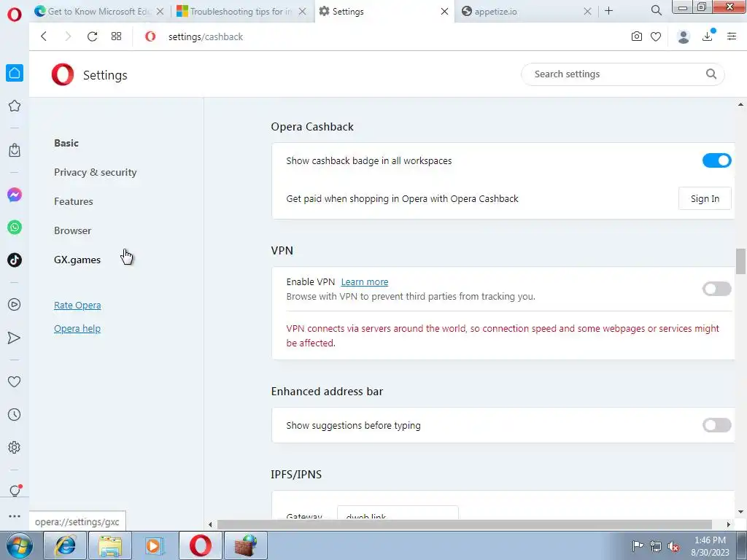This screenshot has width=747, height=560.
Task: Click the address bar settings/cashback URL
Action: tap(205, 36)
